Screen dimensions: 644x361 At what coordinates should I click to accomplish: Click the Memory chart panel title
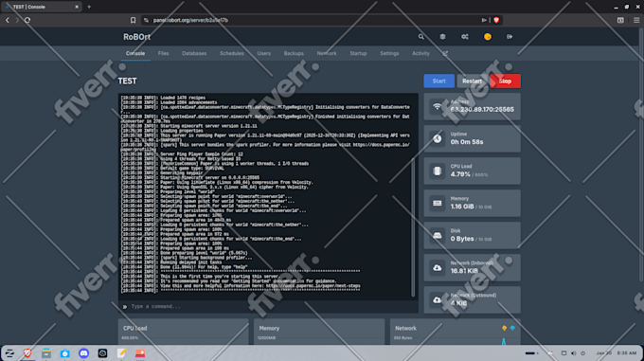pos(269,328)
